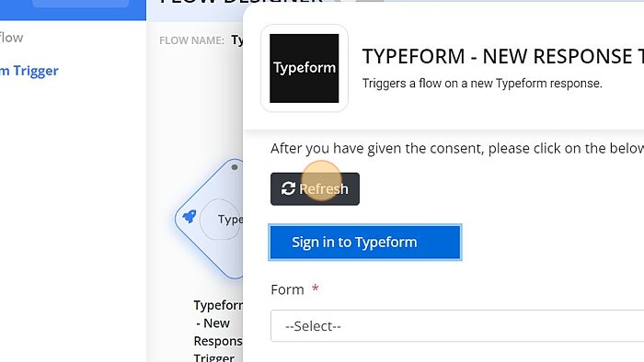
Task: Open the Form --Select-- dropdown
Action: [456, 326]
